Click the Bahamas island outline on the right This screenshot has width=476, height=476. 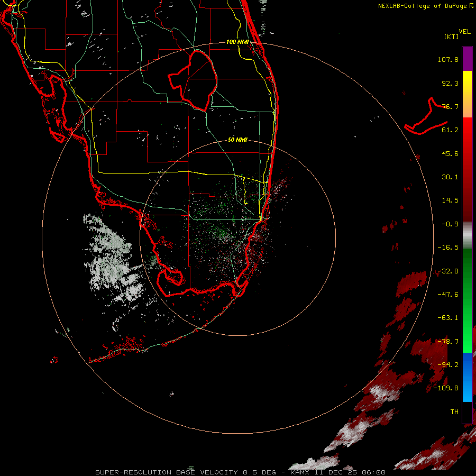click(x=426, y=117)
